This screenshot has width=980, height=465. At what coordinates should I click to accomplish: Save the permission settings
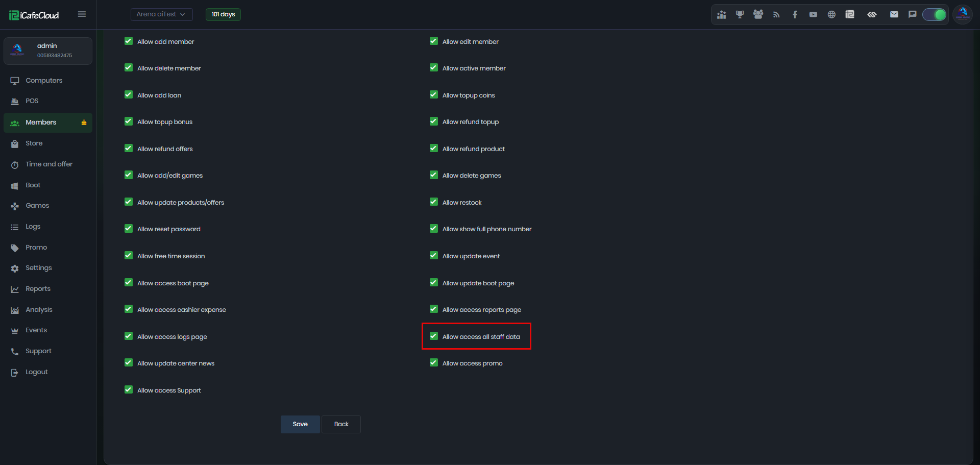[x=300, y=424]
